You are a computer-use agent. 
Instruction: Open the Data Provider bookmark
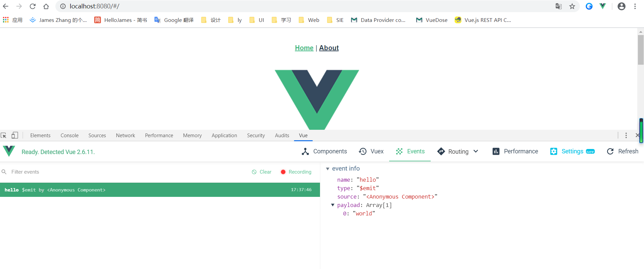[x=378, y=20]
